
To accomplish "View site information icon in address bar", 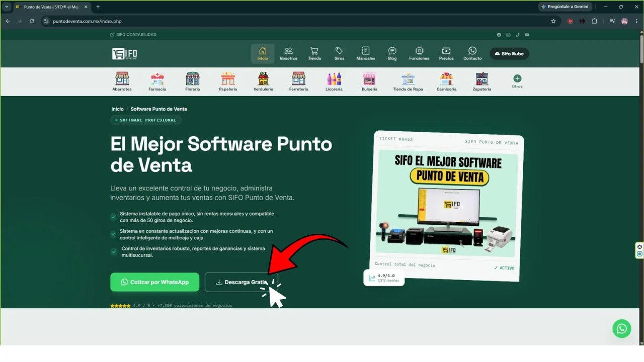I will pyautogui.click(x=46, y=21).
